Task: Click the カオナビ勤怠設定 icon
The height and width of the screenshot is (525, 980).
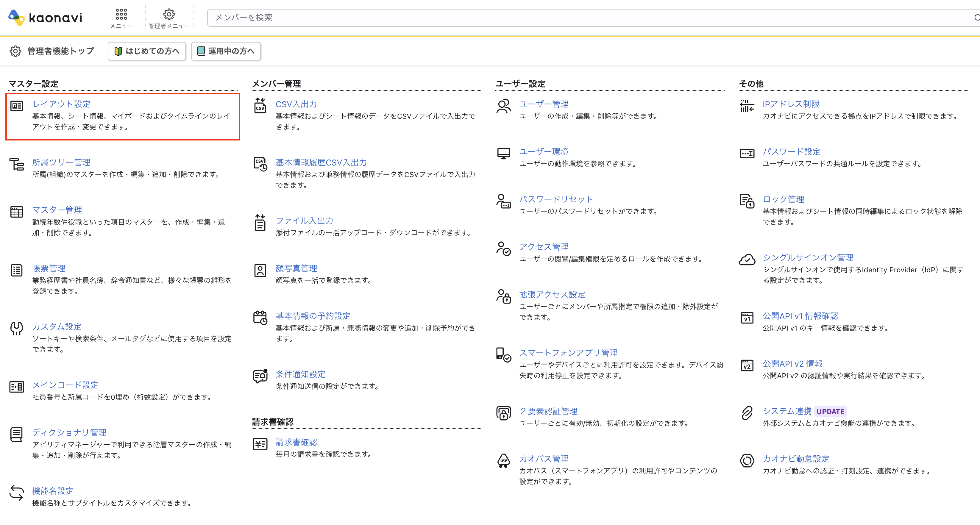Action: (747, 461)
